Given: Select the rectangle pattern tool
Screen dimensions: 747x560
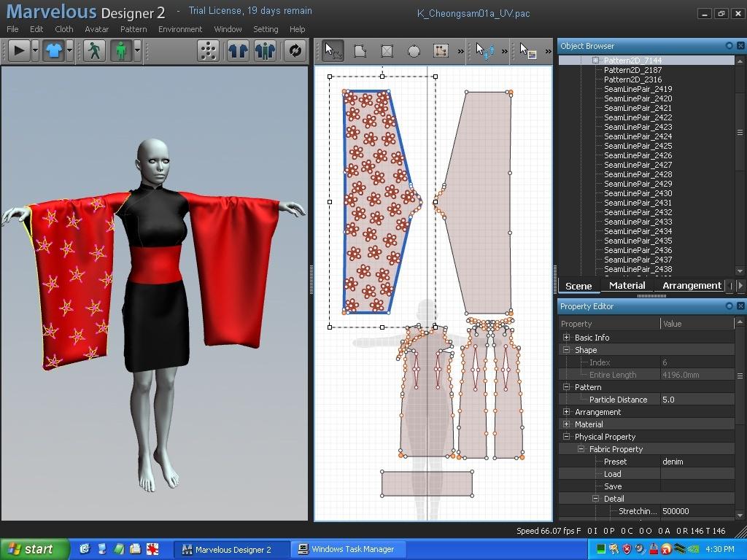Looking at the screenshot, I should [x=387, y=50].
